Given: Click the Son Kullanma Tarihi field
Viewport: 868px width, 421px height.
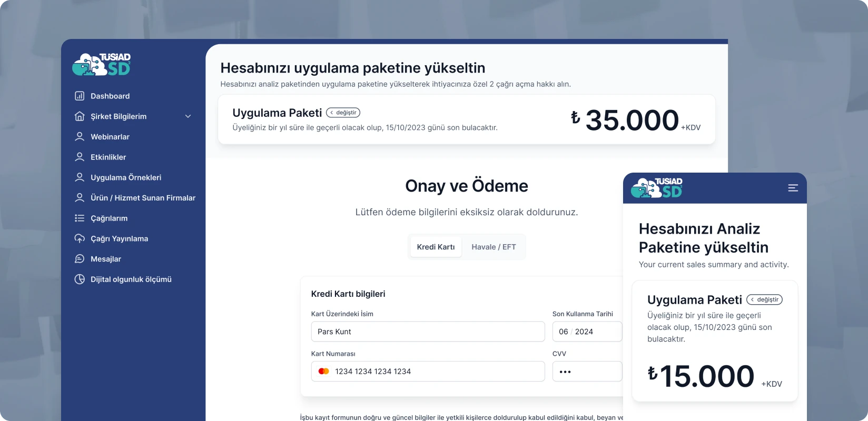Looking at the screenshot, I should point(587,332).
